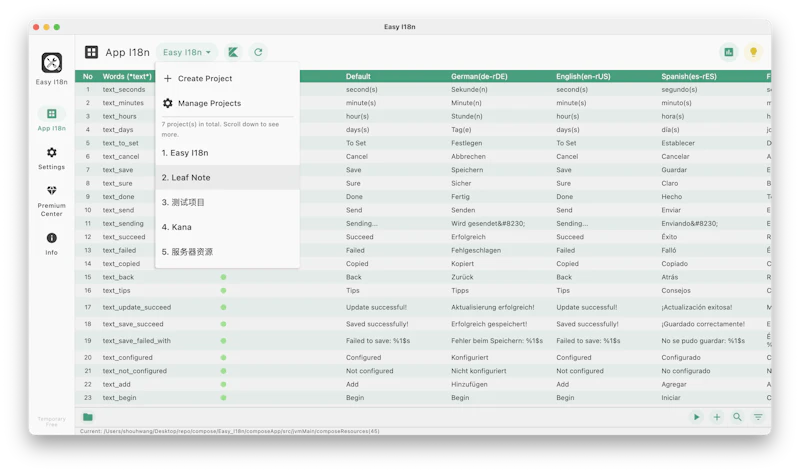800x473 pixels.
Task: Click German cell 'Hinzufügen'
Action: (x=469, y=384)
